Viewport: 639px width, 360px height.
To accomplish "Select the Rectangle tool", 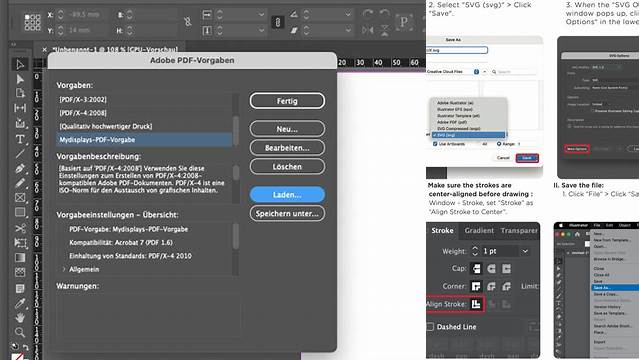I will tap(20, 212).
